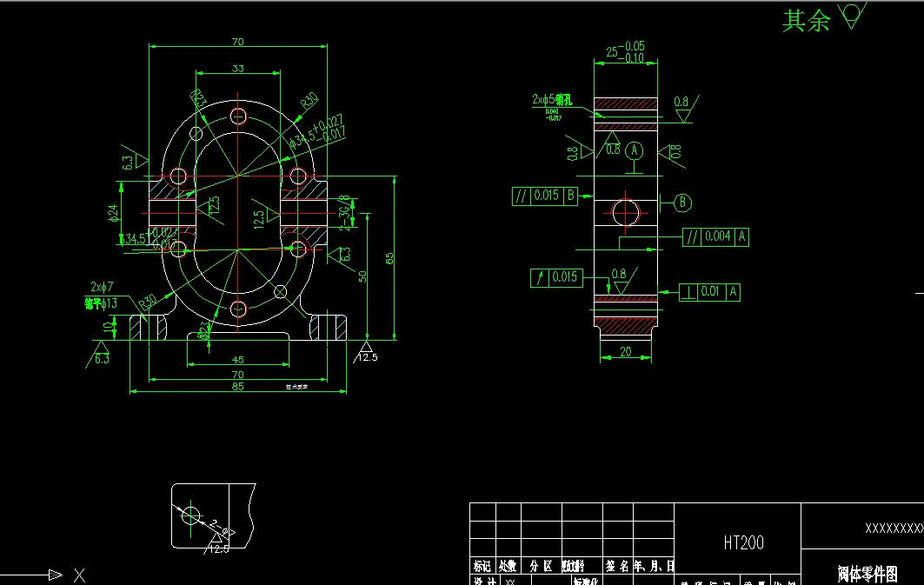Click the 45 base slot dimension
Image resolution: width=924 pixels, height=585 pixels.
click(237, 359)
